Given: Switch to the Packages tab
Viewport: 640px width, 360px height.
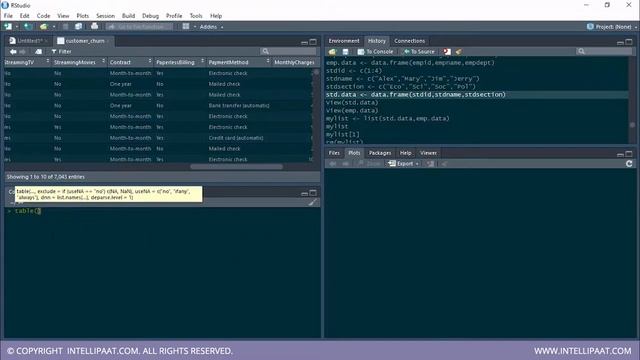Looking at the screenshot, I should point(380,153).
